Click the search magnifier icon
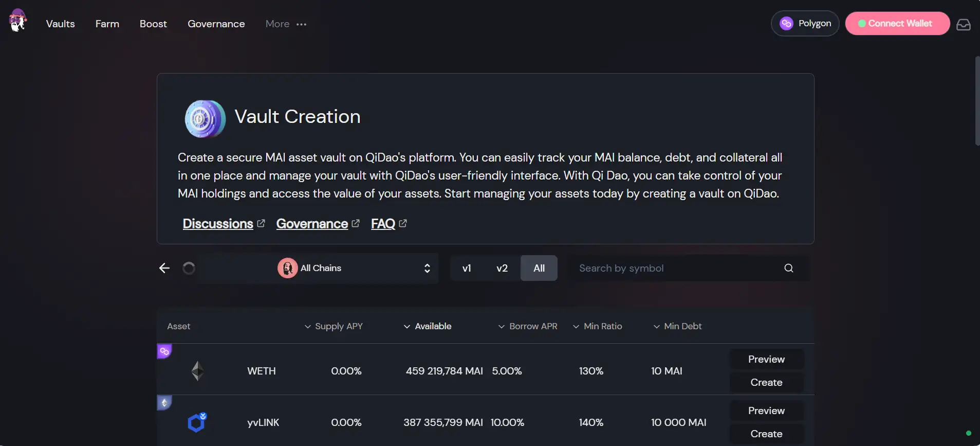This screenshot has height=446, width=980. 788,268
